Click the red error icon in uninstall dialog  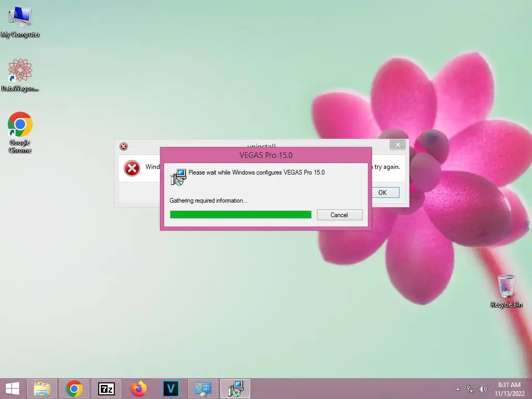pos(132,168)
